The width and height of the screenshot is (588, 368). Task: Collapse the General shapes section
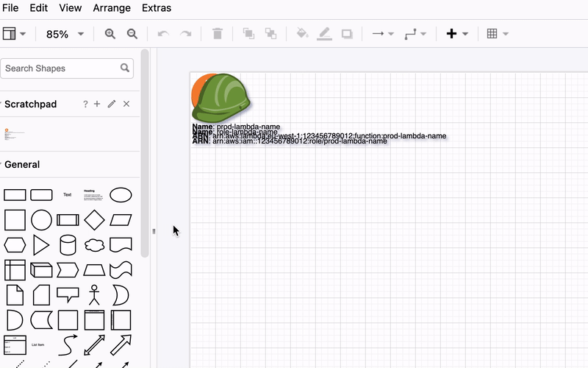(22, 164)
